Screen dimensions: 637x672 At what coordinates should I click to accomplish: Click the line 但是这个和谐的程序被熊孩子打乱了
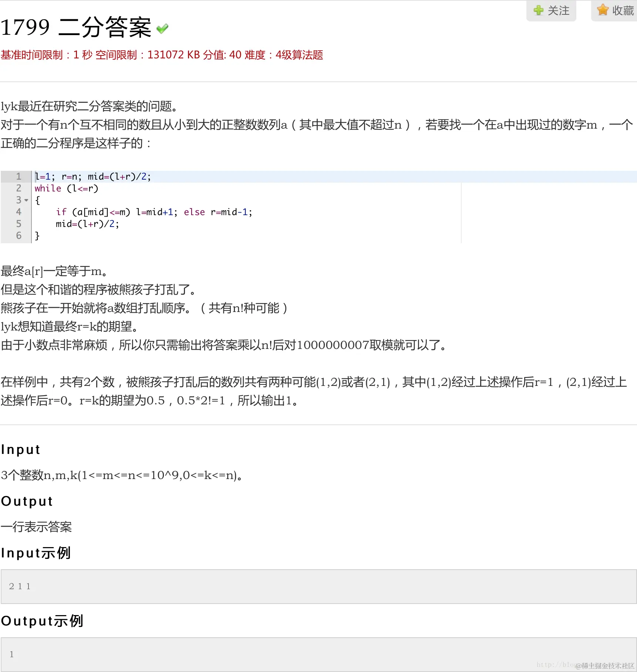[x=99, y=290]
